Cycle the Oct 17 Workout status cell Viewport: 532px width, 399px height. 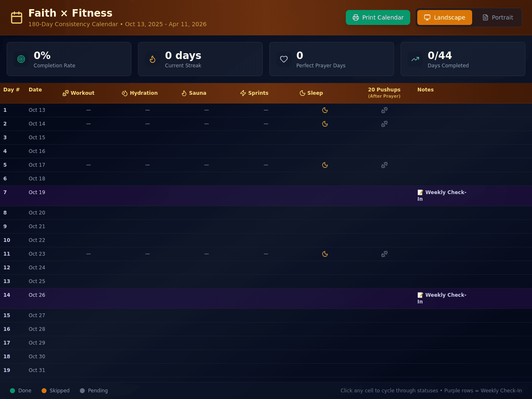(x=89, y=165)
